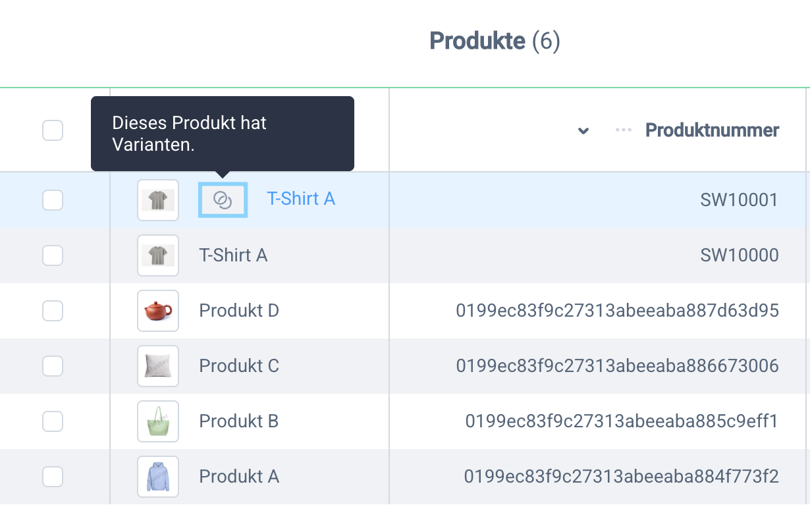Click the t-shirt thumbnail in the SW10001 row
The width and height of the screenshot is (810, 532).
[x=158, y=199]
